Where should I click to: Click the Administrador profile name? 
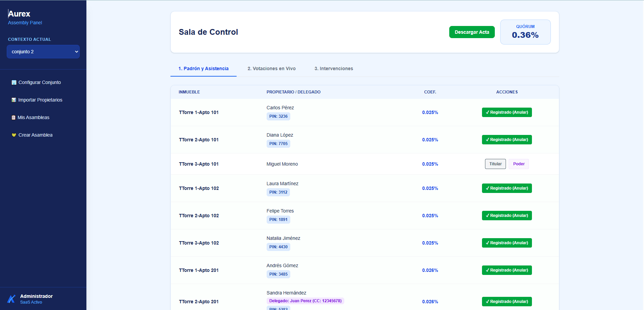36,296
